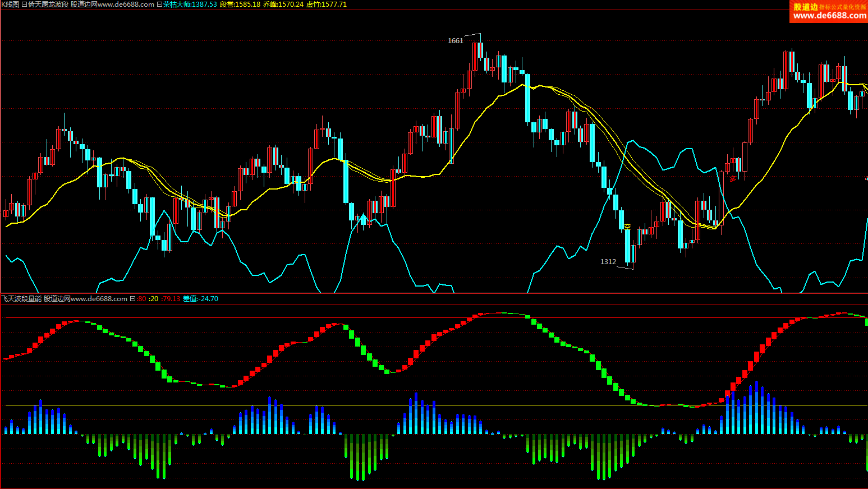
Task: Click the 1312 low price label
Action: (608, 262)
